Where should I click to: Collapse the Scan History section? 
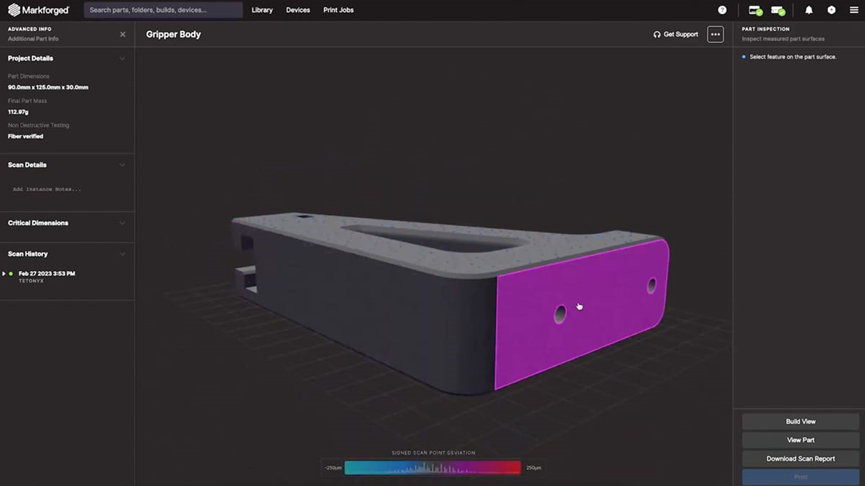coord(122,254)
